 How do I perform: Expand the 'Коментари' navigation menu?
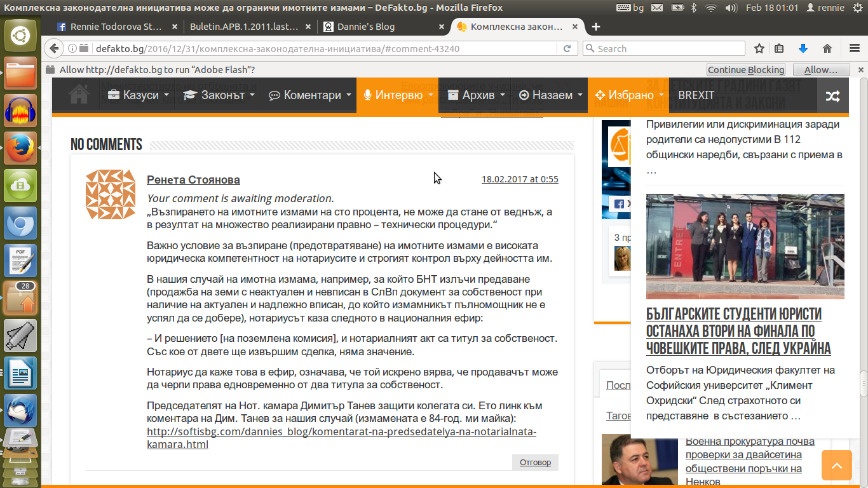pos(309,95)
